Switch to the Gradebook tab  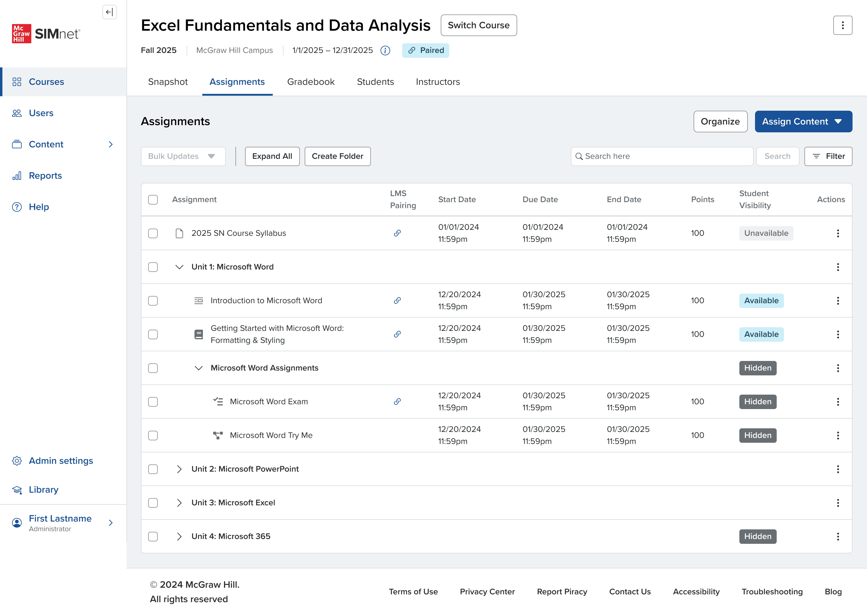pos(310,82)
